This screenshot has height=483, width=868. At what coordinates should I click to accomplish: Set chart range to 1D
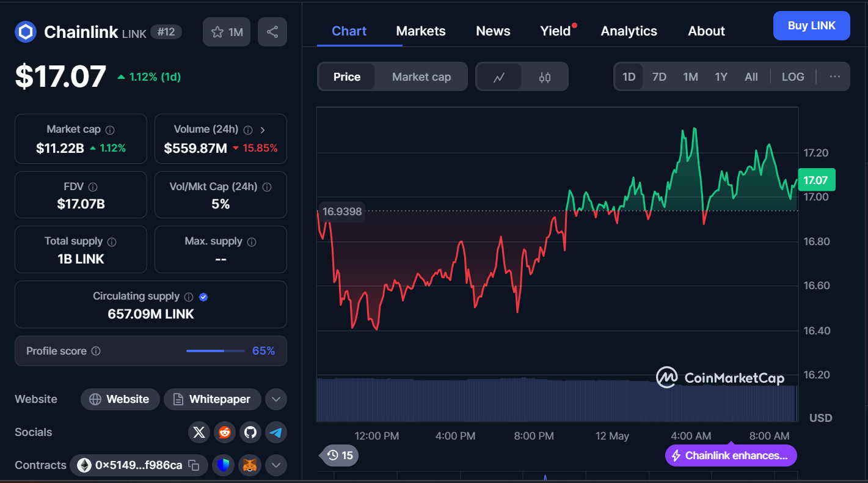click(629, 77)
